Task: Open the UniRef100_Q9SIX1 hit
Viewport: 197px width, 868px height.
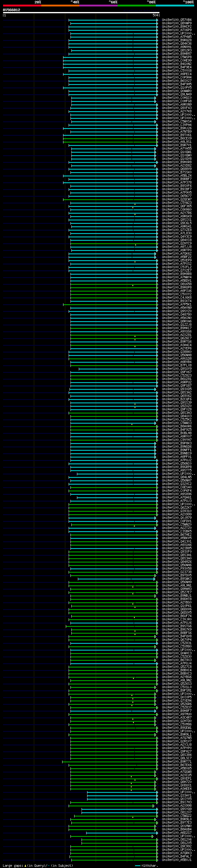Action: (177, 220)
